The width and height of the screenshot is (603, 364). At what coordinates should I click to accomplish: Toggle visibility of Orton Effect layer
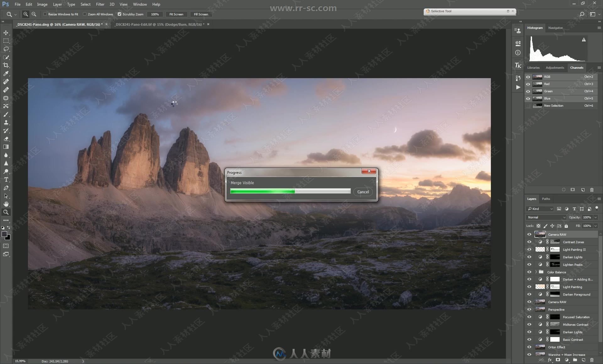(529, 347)
